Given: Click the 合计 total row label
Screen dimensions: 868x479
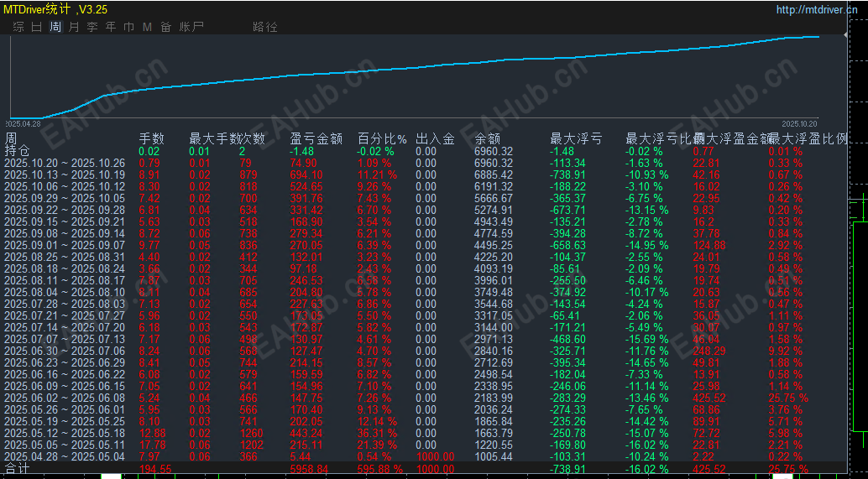Looking at the screenshot, I should tap(17, 468).
